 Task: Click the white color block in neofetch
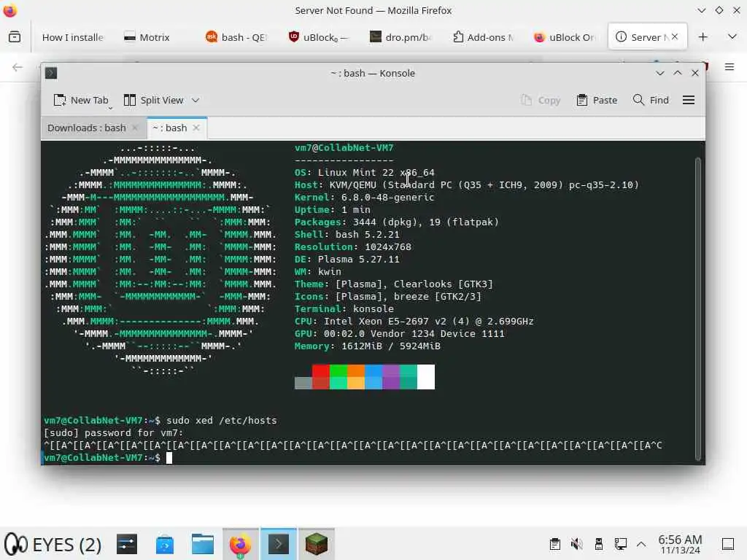coord(426,377)
